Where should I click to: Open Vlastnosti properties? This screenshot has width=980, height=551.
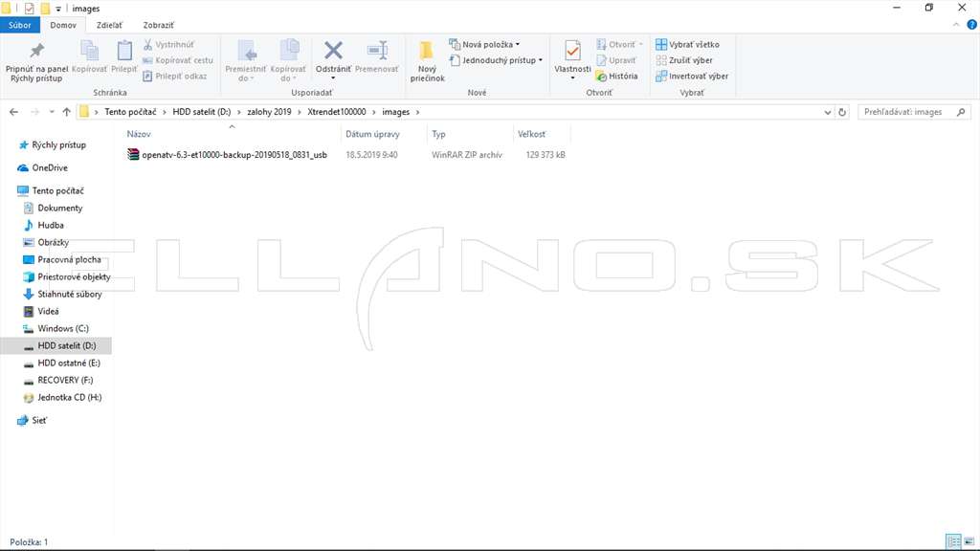tap(572, 60)
